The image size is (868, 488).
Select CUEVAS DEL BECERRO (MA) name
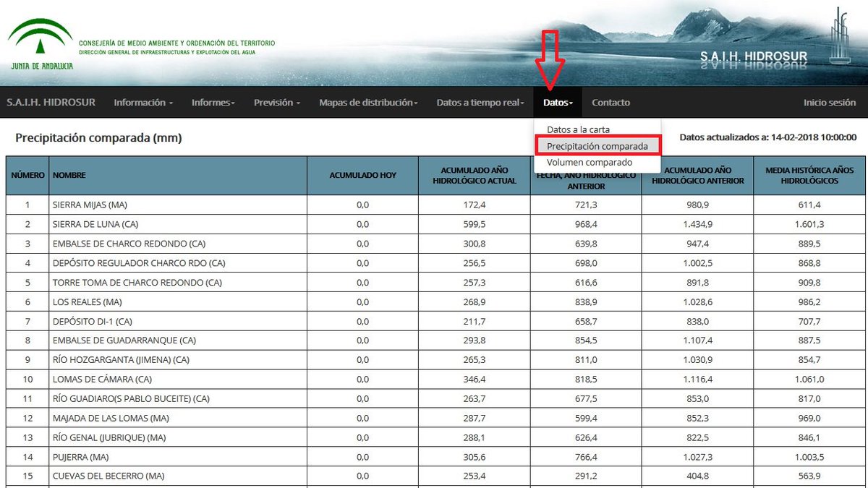pos(109,476)
